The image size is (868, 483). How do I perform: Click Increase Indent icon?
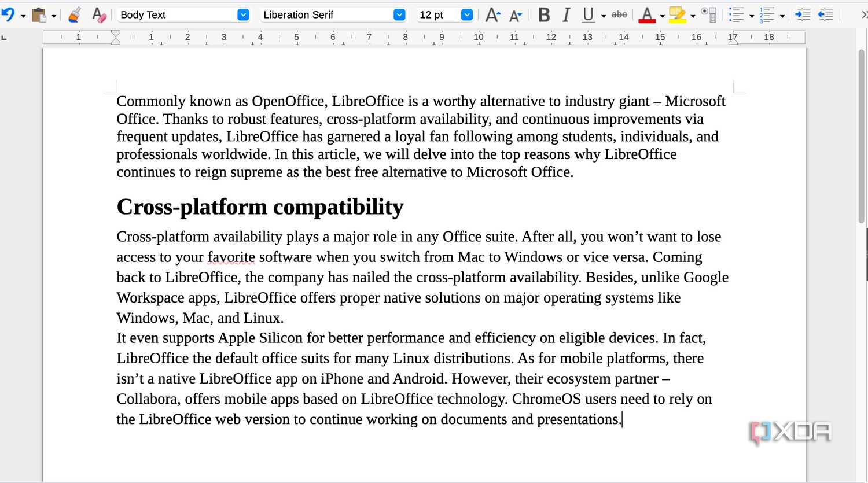coord(803,15)
